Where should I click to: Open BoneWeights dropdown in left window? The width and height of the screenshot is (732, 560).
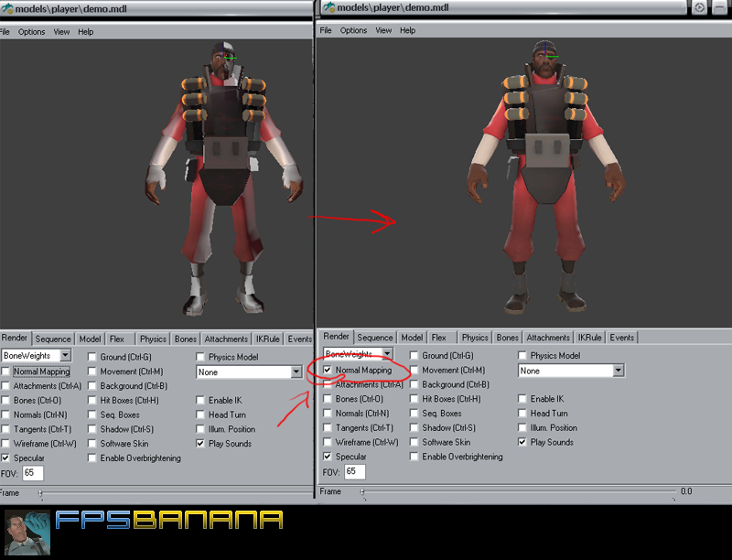tap(65, 356)
